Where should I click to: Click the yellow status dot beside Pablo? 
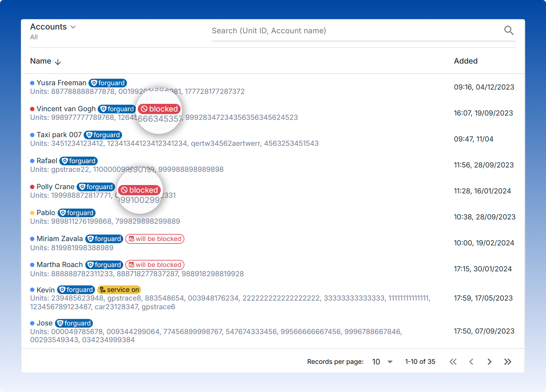pyautogui.click(x=32, y=213)
